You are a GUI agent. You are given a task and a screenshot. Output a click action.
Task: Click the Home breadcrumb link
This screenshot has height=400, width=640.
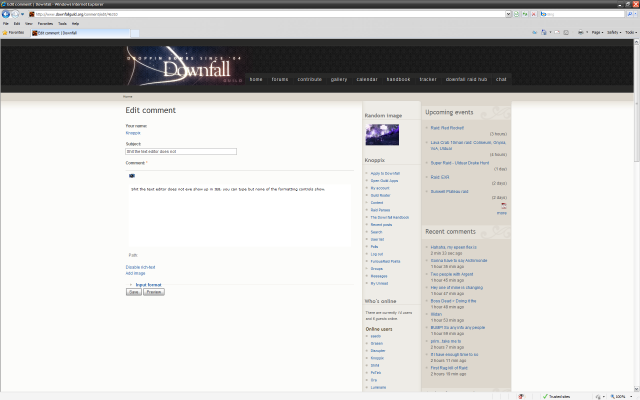pos(128,97)
